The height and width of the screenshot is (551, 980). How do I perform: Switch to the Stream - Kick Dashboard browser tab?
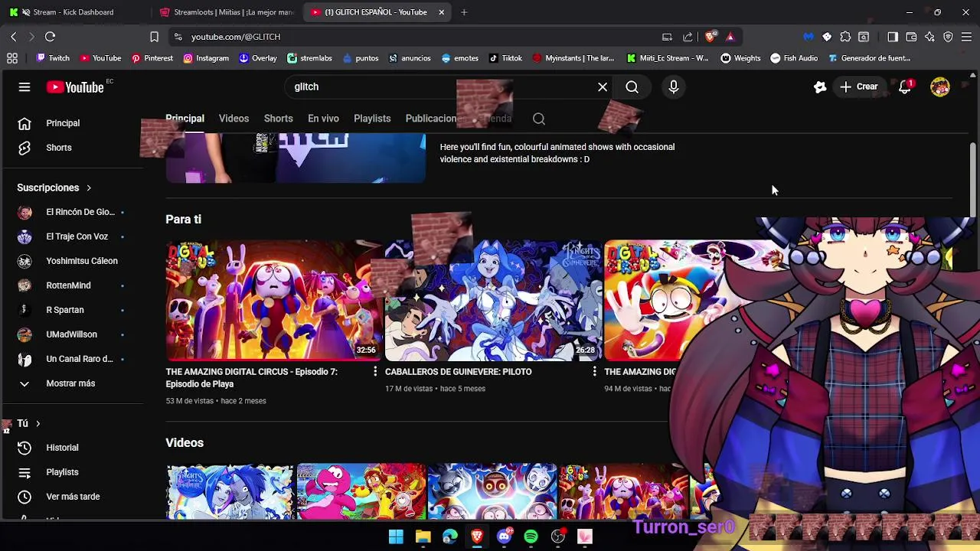(x=73, y=12)
